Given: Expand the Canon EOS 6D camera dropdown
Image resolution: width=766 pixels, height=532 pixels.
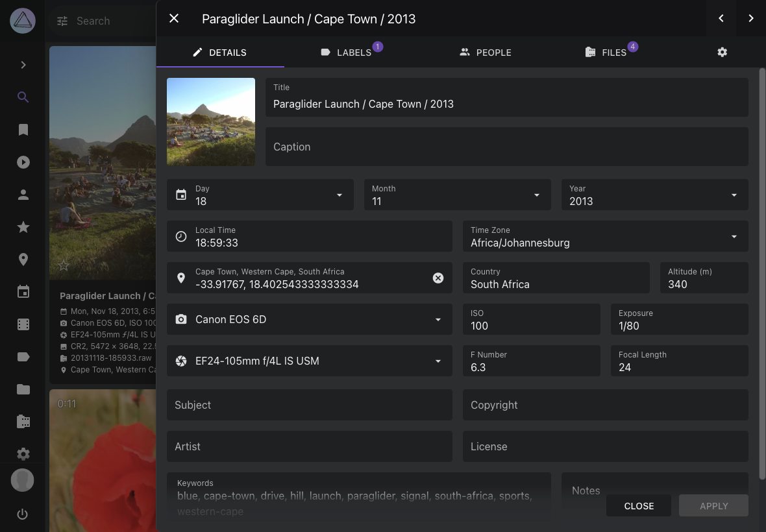Looking at the screenshot, I should (438, 319).
